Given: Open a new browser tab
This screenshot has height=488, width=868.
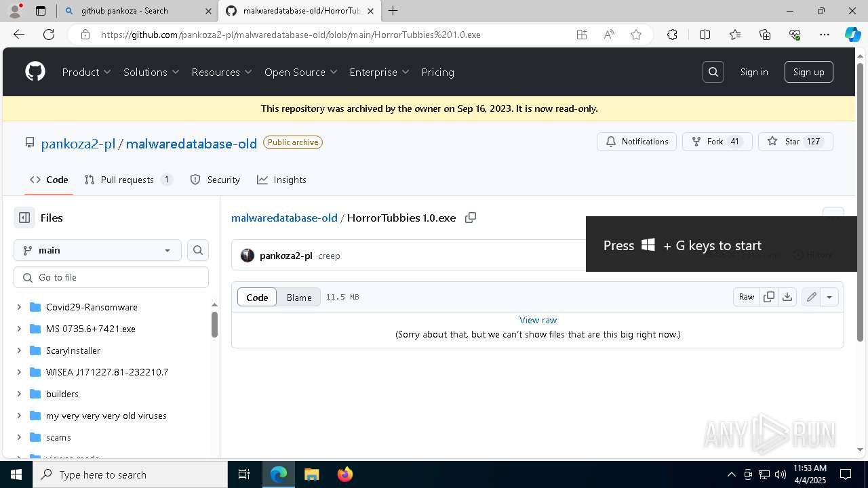Looking at the screenshot, I should [x=393, y=11].
